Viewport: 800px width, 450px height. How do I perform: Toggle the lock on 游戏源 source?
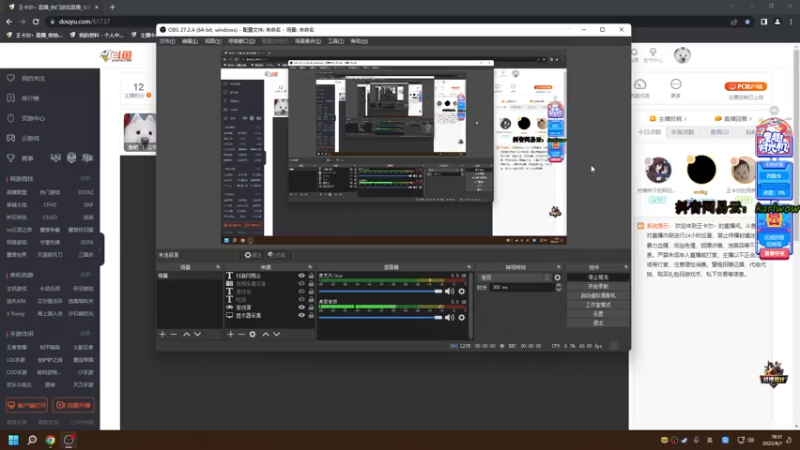[x=311, y=307]
